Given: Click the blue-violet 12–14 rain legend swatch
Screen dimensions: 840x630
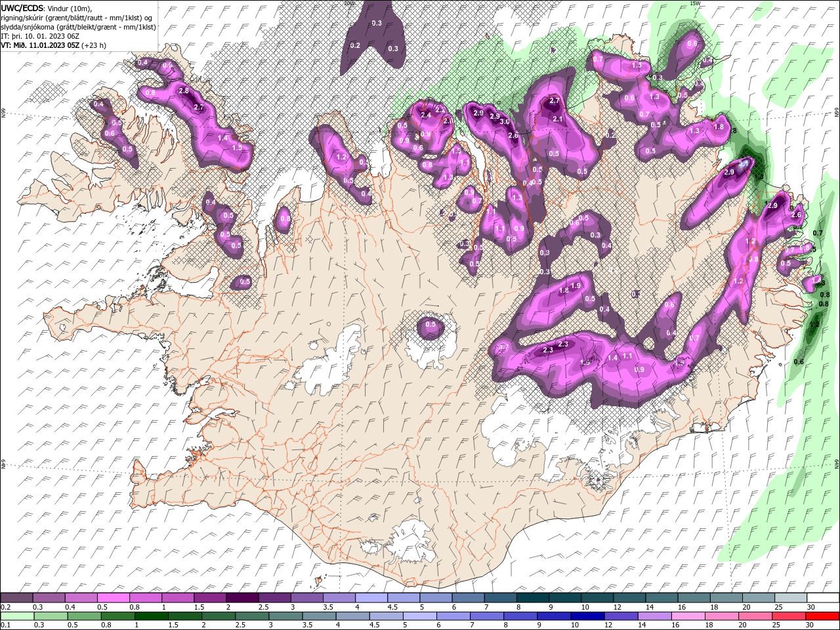Looking at the screenshot, I should [621, 616].
